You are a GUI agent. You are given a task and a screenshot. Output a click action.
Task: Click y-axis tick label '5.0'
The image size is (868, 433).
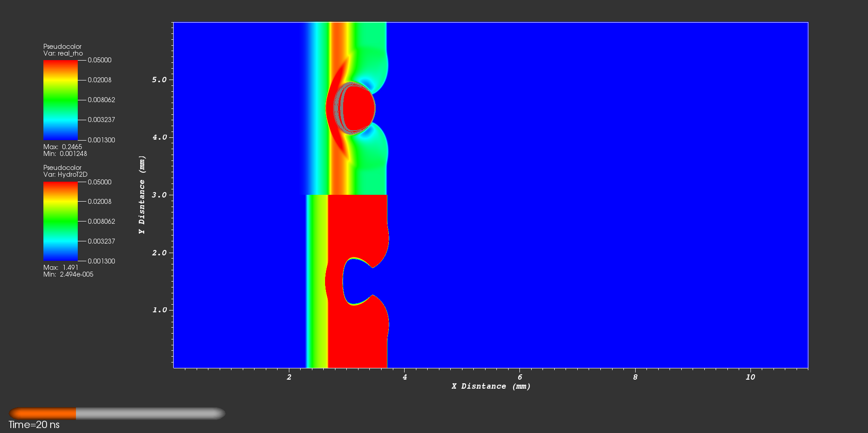tap(159, 80)
